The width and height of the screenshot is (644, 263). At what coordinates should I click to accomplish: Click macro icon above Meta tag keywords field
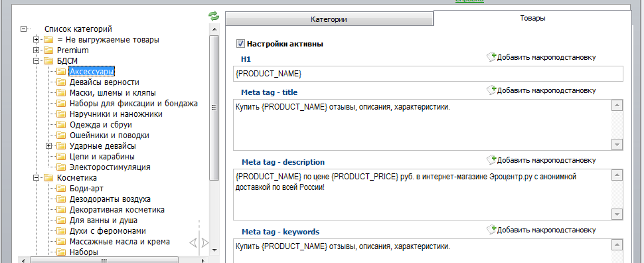click(491, 229)
